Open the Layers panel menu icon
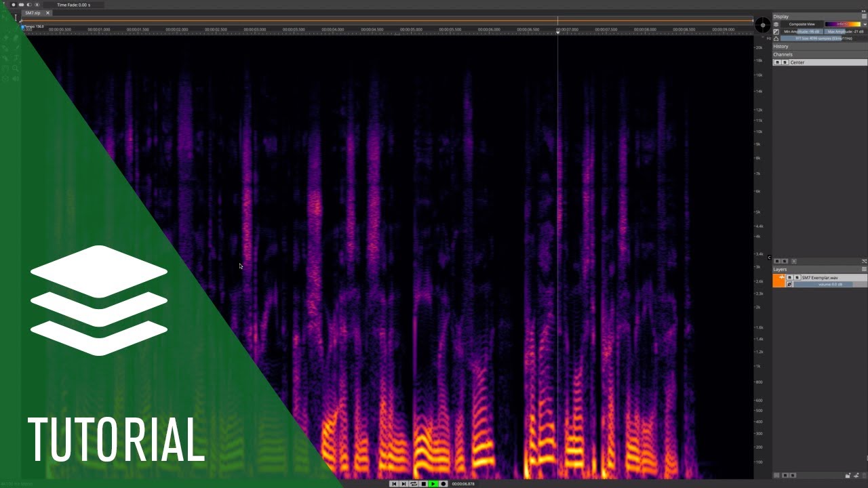This screenshot has height=488, width=868. [x=864, y=269]
